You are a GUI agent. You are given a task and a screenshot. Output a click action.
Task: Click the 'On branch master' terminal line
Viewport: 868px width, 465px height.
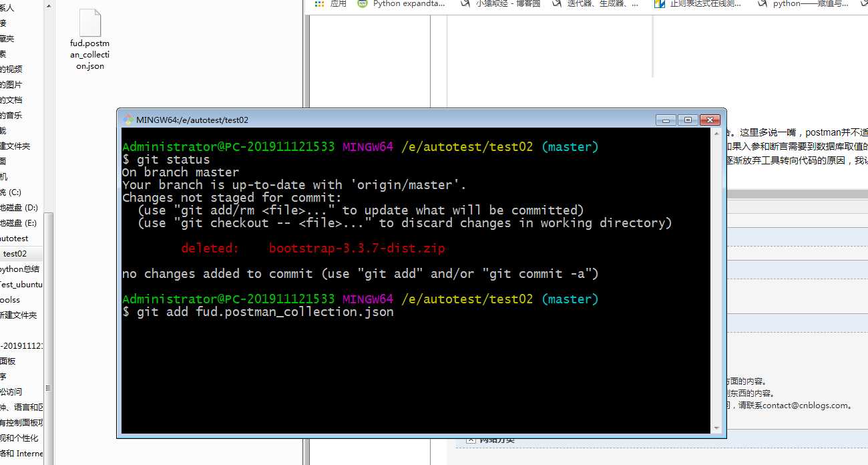(x=180, y=172)
